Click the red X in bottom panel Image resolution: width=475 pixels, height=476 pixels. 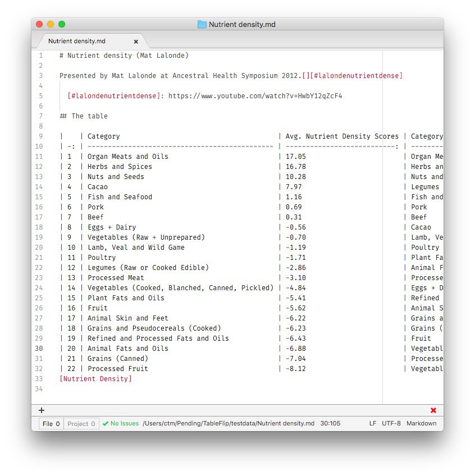point(433,410)
